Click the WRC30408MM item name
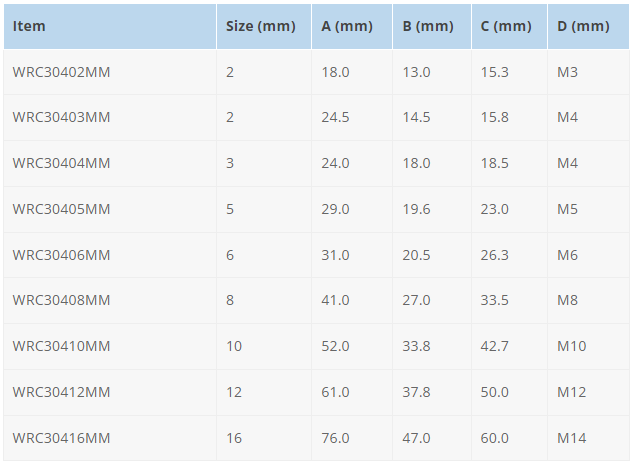Screen dimensions: 634x465 pyautogui.click(x=61, y=300)
